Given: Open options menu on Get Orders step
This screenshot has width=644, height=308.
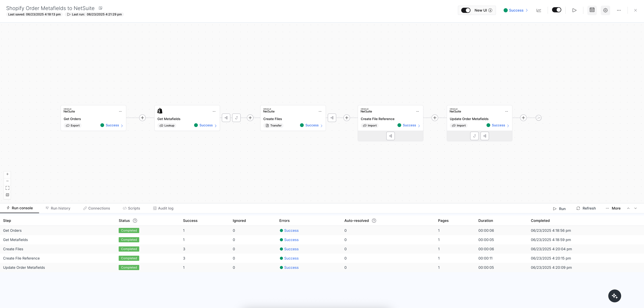Looking at the screenshot, I should coord(120,111).
